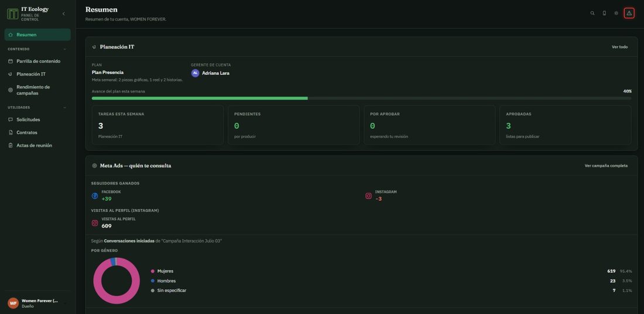
Task: Collapse the CONTENIDO section chevron
Action: [x=64, y=49]
